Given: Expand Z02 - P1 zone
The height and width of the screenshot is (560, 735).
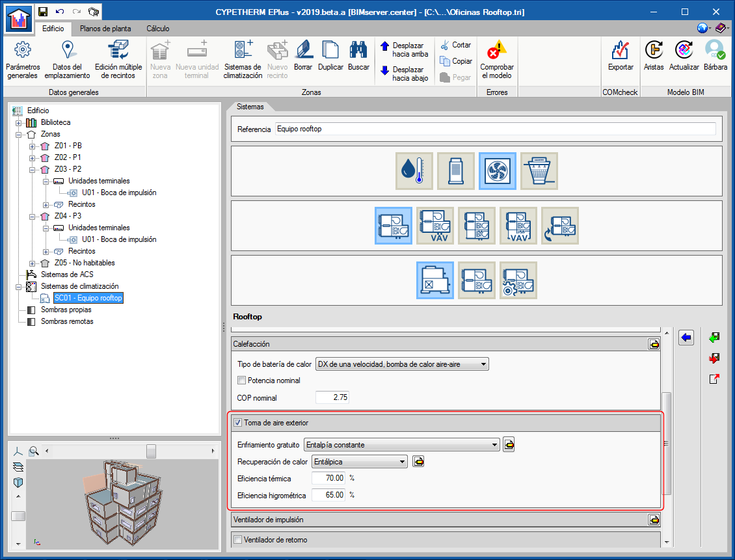Looking at the screenshot, I should click(x=32, y=158).
